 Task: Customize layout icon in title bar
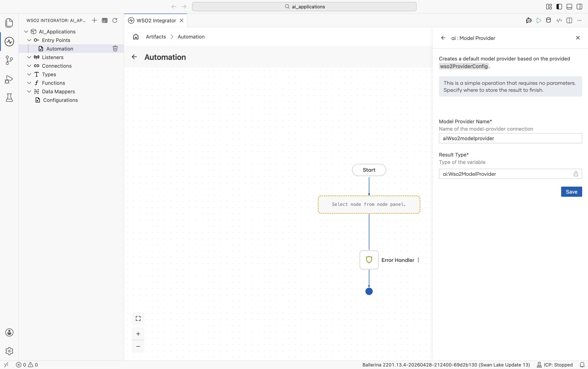(549, 7)
